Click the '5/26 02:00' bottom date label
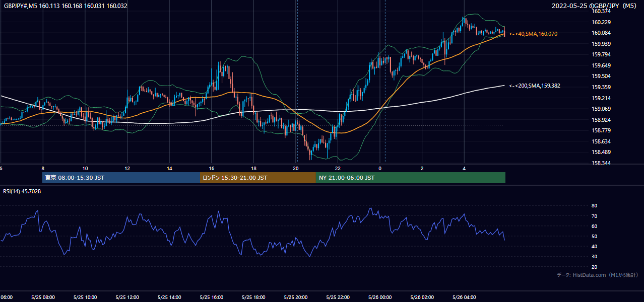 [x=422, y=297]
